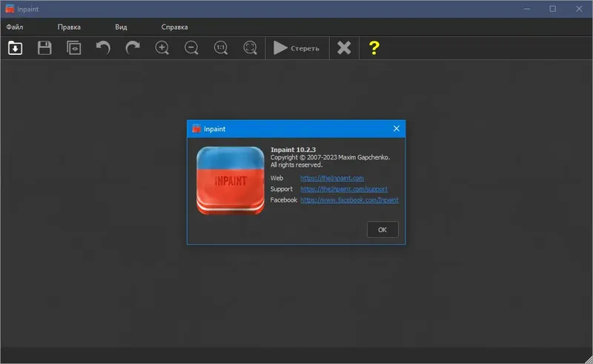Click the copyright Maxim Gapchenko line
593x364 pixels.
click(330, 157)
